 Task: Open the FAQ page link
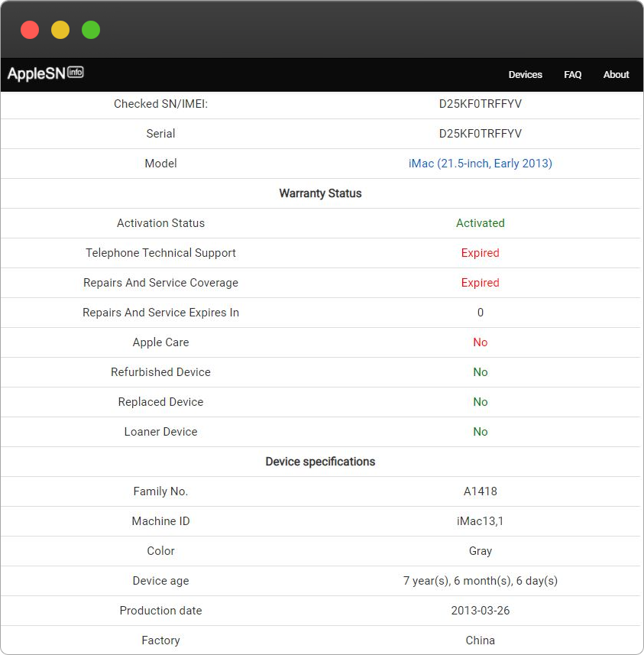pyautogui.click(x=572, y=74)
